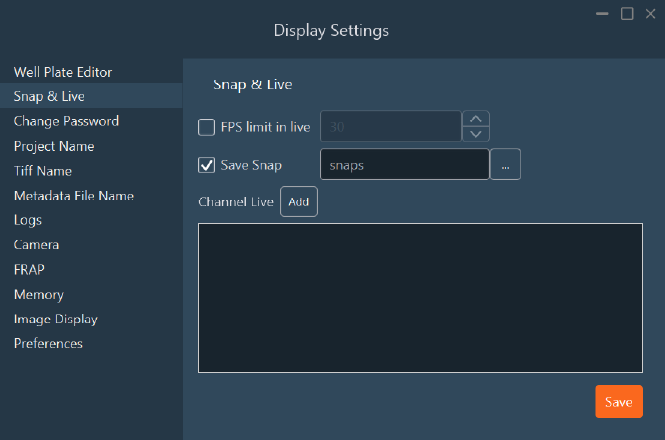Go to Project Name settings
The height and width of the screenshot is (440, 665).
(54, 146)
